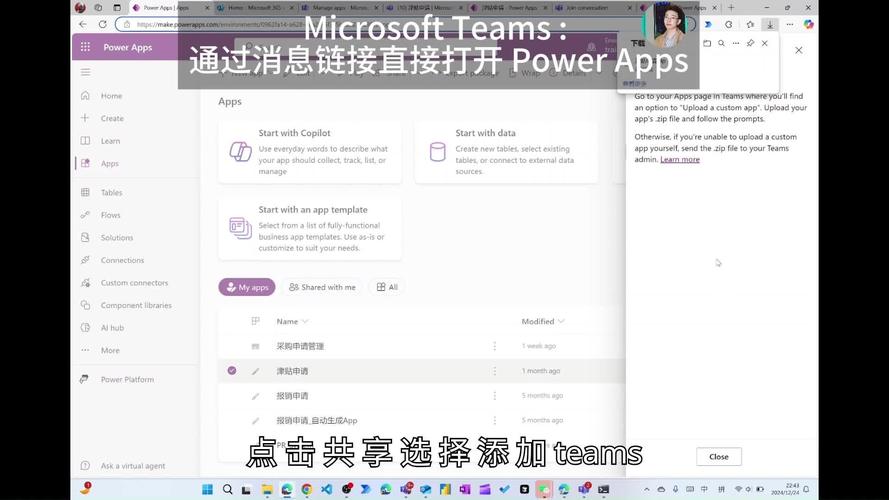
Task: Open the app named 采购申请管理
Action: coord(300,346)
